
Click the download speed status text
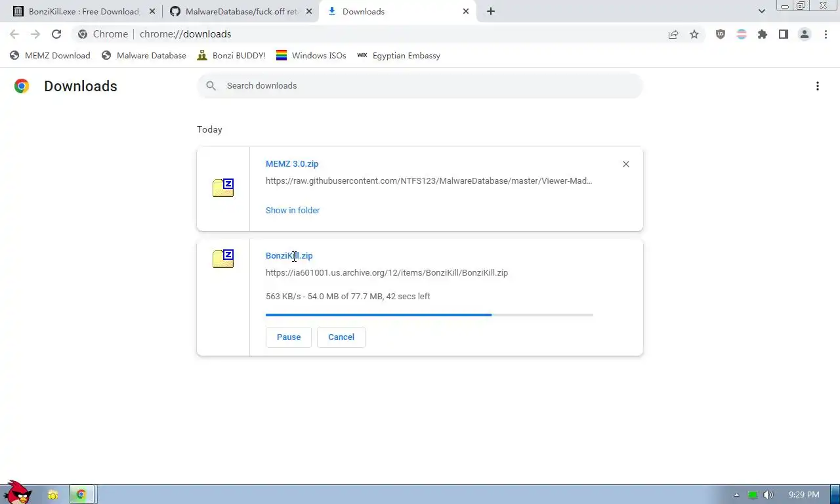[348, 297]
